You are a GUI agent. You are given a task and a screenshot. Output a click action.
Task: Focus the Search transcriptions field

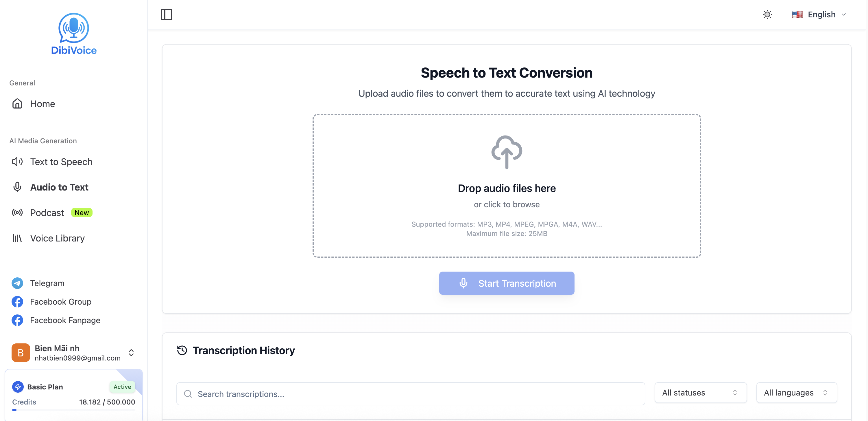410,394
